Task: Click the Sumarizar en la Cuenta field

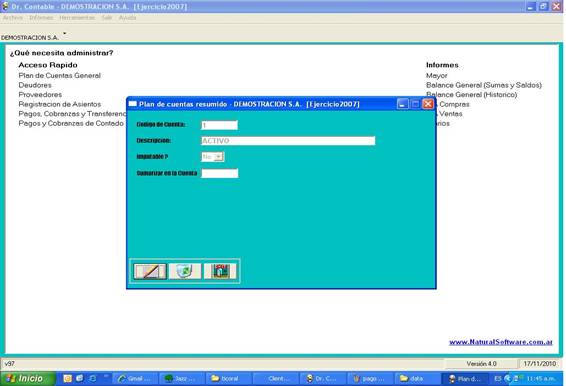Action: point(220,173)
